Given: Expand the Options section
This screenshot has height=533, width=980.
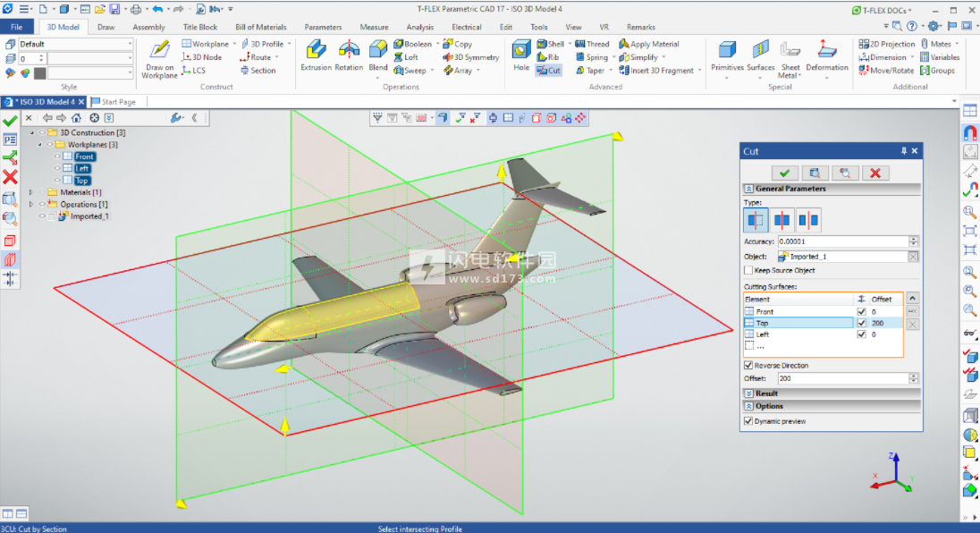Looking at the screenshot, I should coord(748,406).
